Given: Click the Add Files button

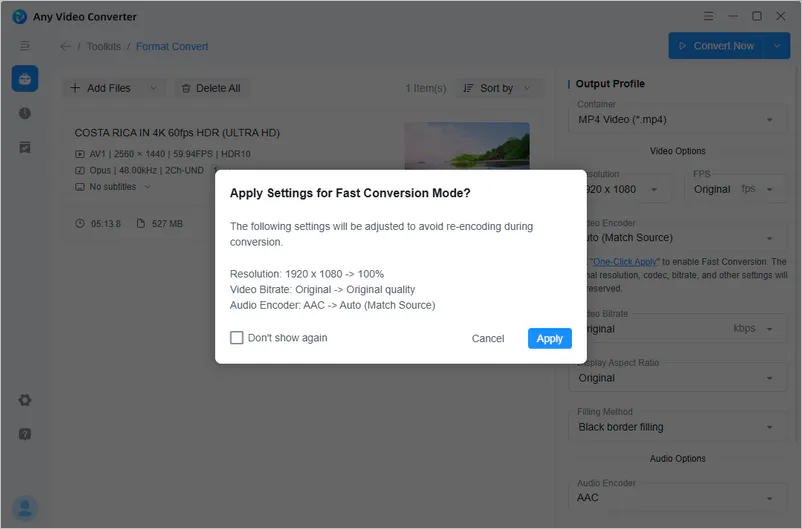Looking at the screenshot, I should point(100,88).
